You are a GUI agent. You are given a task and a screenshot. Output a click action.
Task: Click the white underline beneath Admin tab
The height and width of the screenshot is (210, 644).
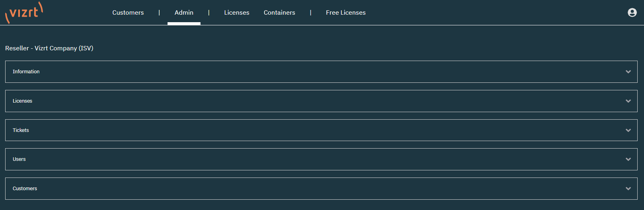click(184, 24)
